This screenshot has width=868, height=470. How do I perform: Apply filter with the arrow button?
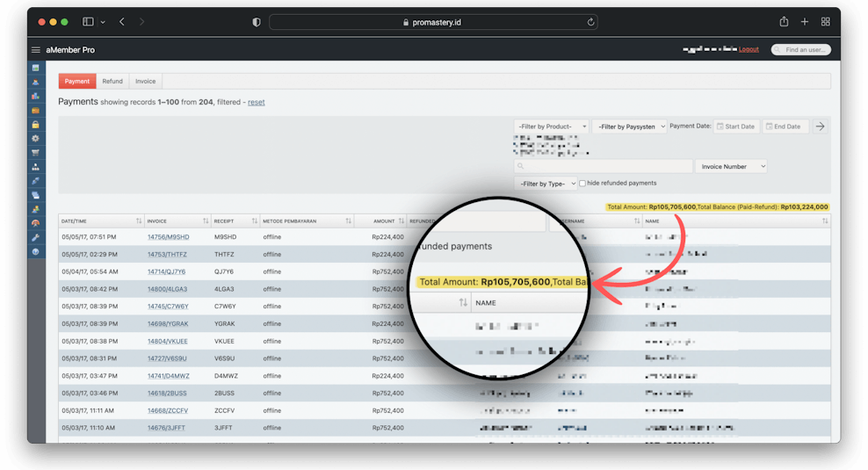tap(820, 127)
